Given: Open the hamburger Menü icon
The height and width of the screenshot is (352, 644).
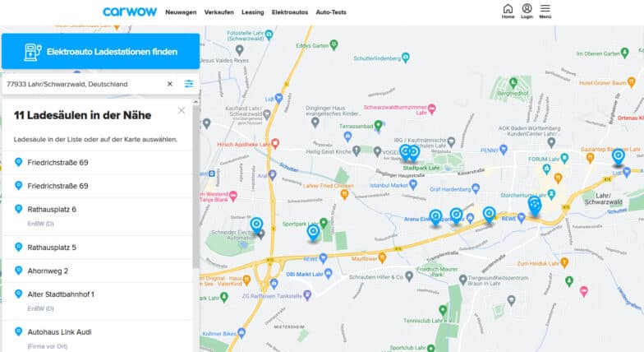Looking at the screenshot, I should click(545, 12).
